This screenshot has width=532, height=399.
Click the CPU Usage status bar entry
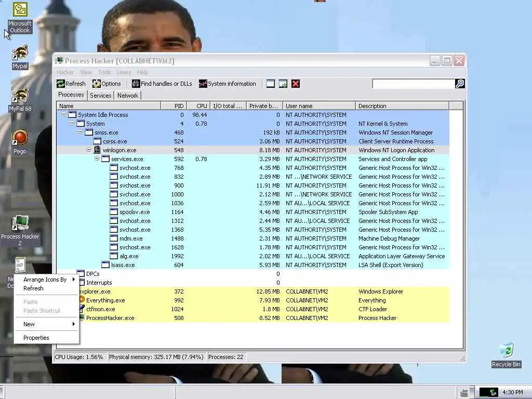79,357
